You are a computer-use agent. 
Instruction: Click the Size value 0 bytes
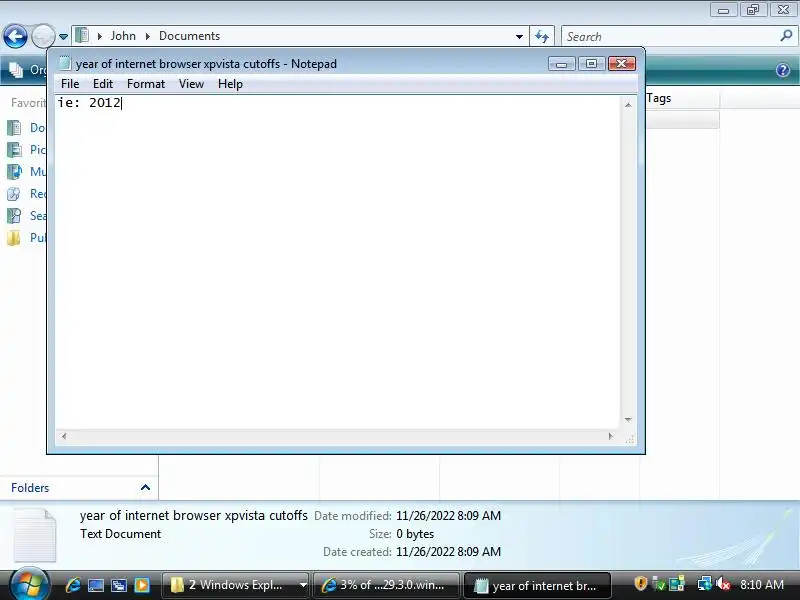pyautogui.click(x=415, y=534)
